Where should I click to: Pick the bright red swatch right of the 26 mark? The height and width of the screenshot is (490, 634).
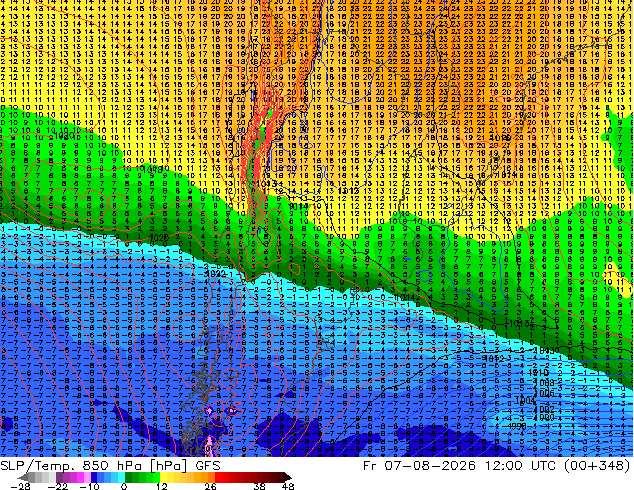[x=218, y=477]
